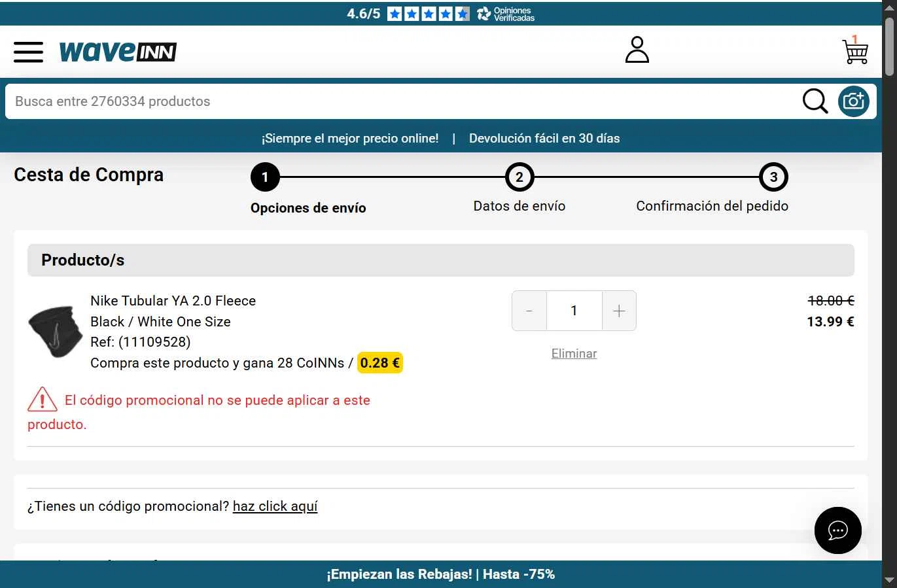Screen dimensions: 897x588
Task: Click the promo code warning icon
Action: pyautogui.click(x=43, y=399)
